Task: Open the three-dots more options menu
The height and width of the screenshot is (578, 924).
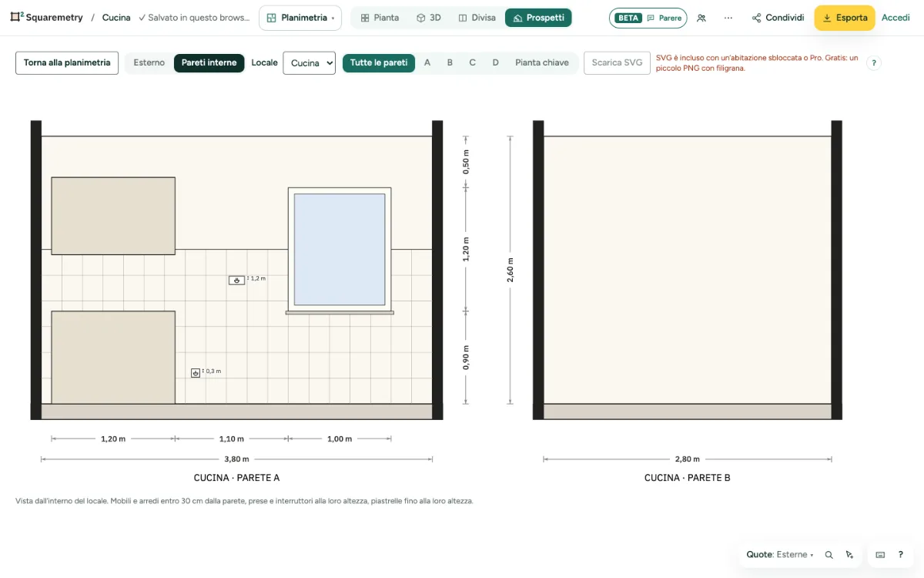Action: coord(728,18)
